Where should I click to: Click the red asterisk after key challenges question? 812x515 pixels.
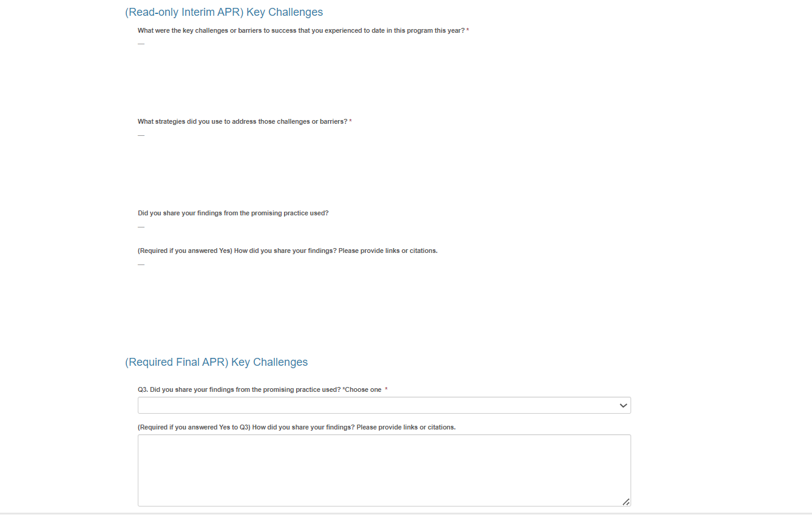tap(467, 30)
